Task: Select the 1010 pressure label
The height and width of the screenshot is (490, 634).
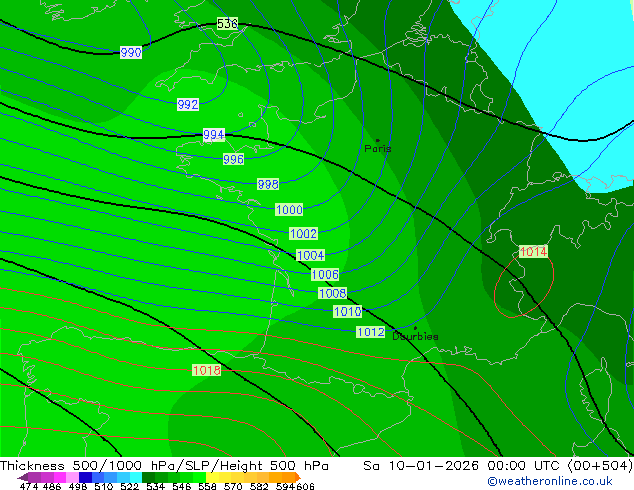Action: (x=347, y=311)
